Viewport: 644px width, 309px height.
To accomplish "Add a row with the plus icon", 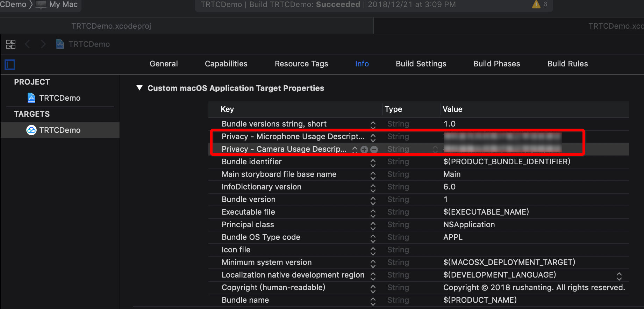I will tap(364, 150).
